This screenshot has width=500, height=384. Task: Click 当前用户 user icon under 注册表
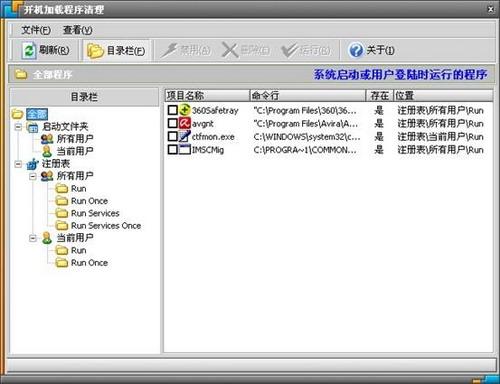(47, 238)
